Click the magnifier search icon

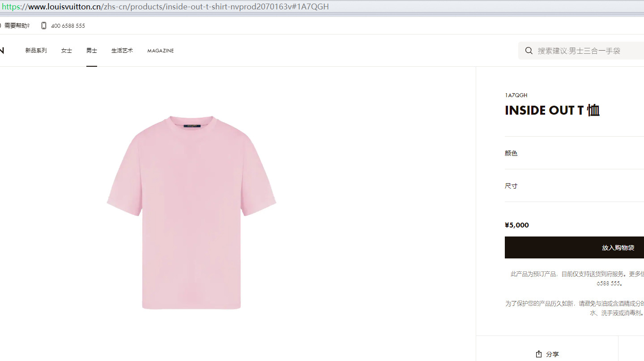click(529, 51)
